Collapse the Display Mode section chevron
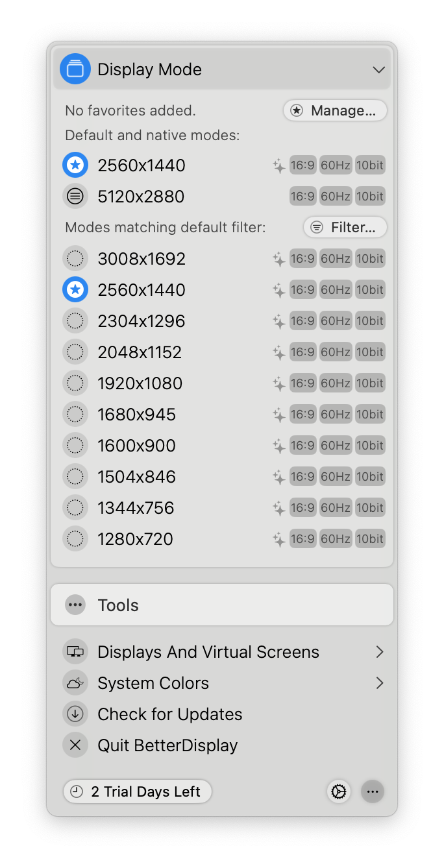 click(x=378, y=69)
